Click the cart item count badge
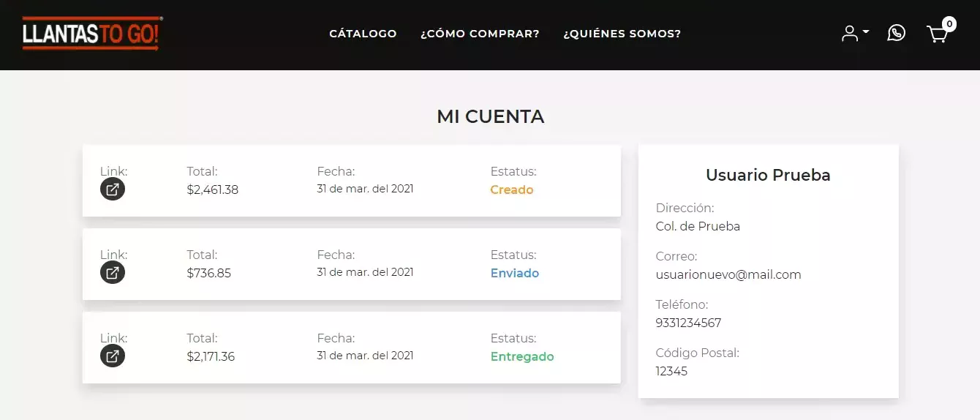Screen dimensions: 980x420 949,23
